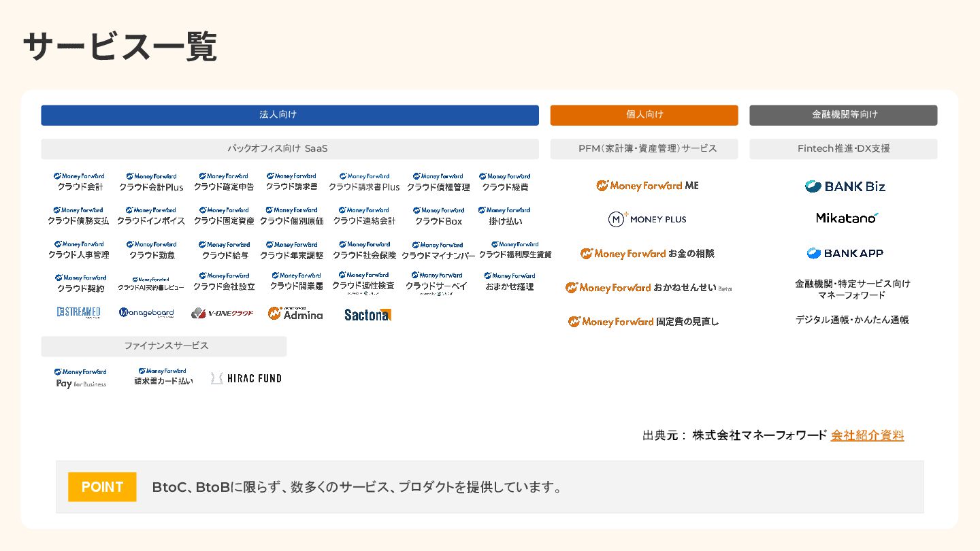
Task: Click the 金融機関・特定サービス向けマネーフォワード text
Action: [x=852, y=289]
